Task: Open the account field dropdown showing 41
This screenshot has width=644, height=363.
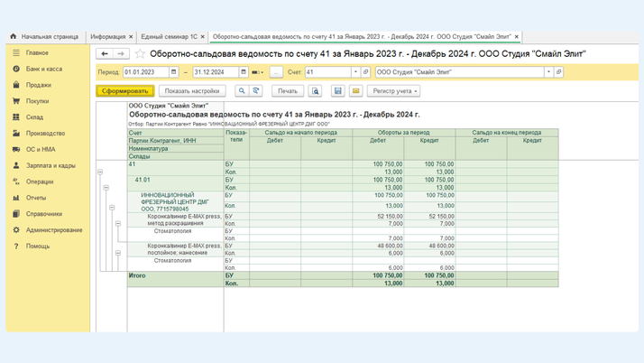Action: coord(355,72)
